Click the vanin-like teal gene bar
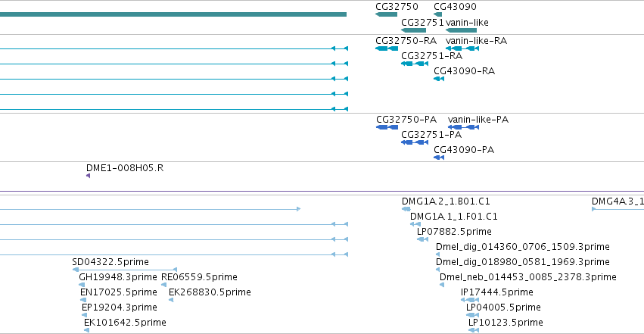644x334 pixels. 461,30
